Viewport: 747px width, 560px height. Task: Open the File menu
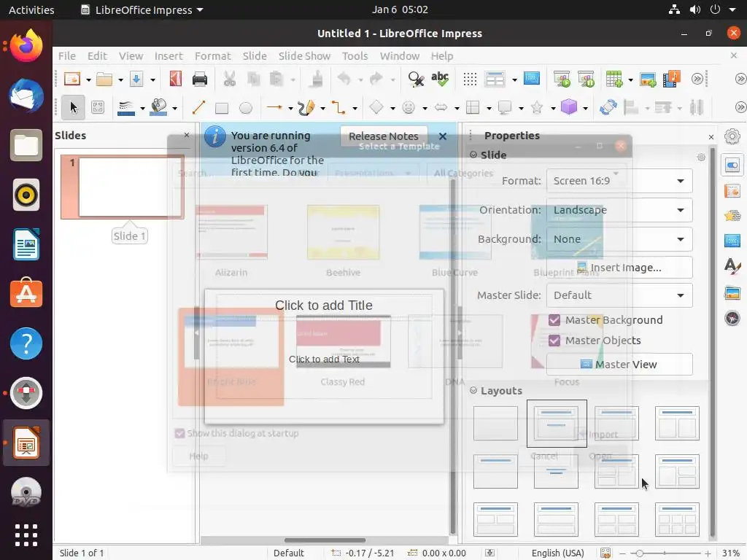[67, 55]
